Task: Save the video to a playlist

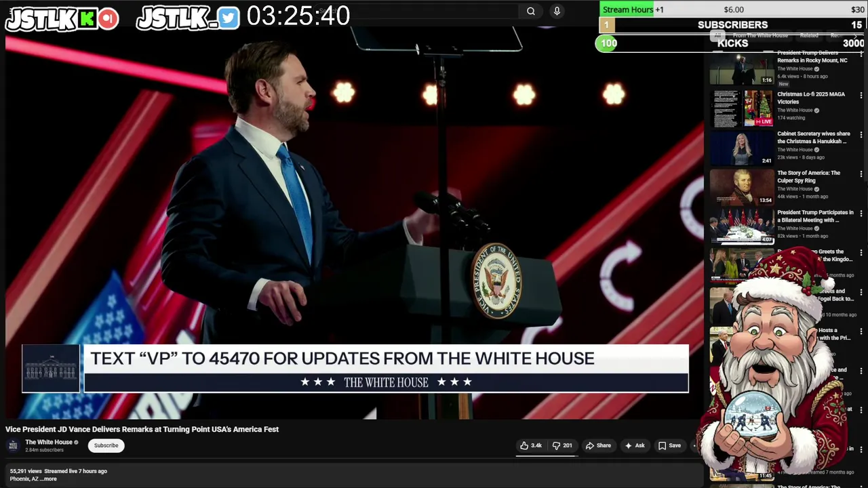Action: click(669, 445)
